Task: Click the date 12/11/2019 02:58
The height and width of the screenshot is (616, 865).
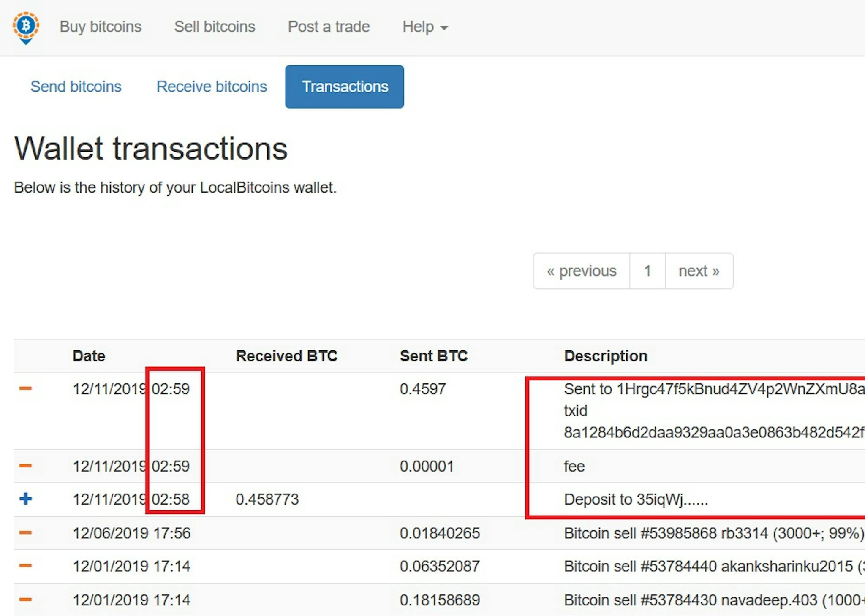Action: pyautogui.click(x=131, y=499)
